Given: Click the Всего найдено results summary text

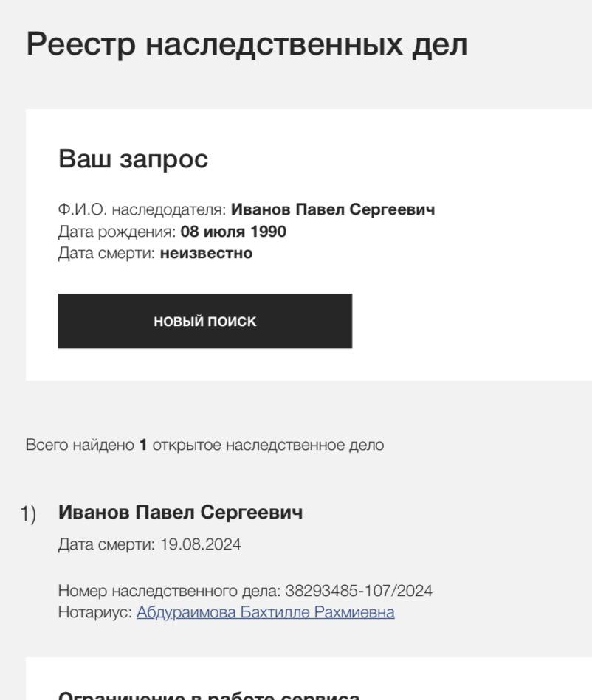Looking at the screenshot, I should (80, 445).
